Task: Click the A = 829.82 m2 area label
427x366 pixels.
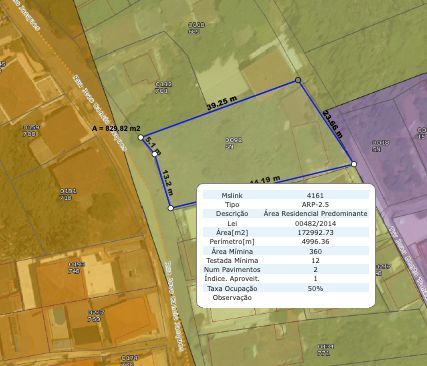Action: click(x=116, y=128)
